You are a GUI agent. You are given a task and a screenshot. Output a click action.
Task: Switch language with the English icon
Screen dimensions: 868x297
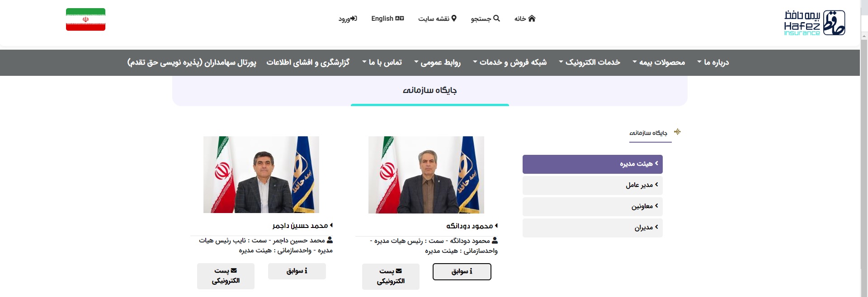coord(400,19)
